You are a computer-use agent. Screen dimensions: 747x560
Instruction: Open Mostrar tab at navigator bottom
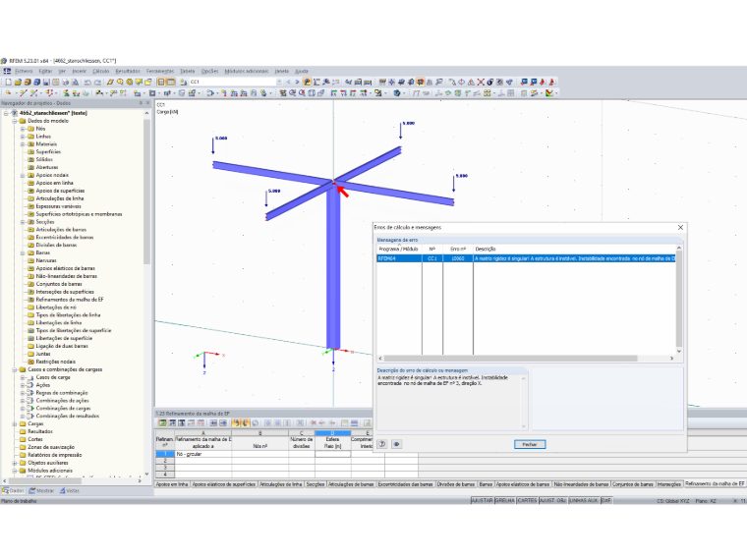[x=41, y=490]
